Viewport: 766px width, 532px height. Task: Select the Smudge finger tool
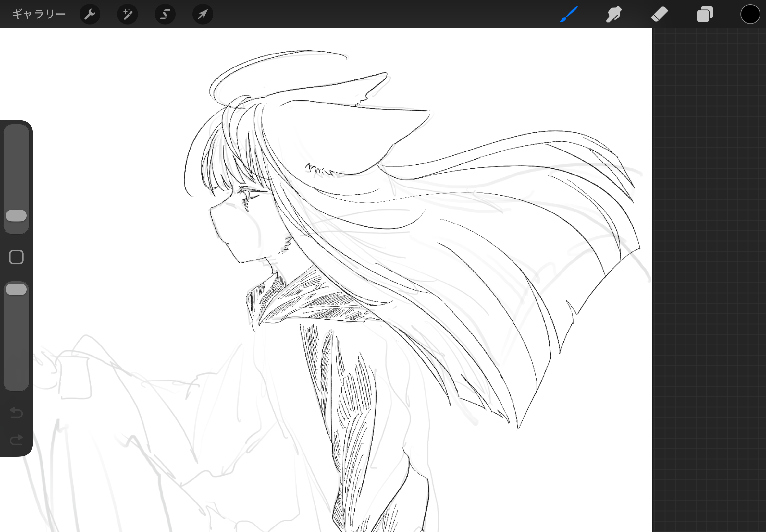coord(613,14)
